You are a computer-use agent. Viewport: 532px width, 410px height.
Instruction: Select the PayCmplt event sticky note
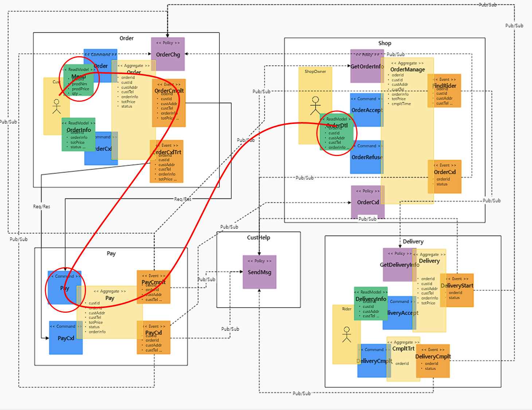[153, 287]
